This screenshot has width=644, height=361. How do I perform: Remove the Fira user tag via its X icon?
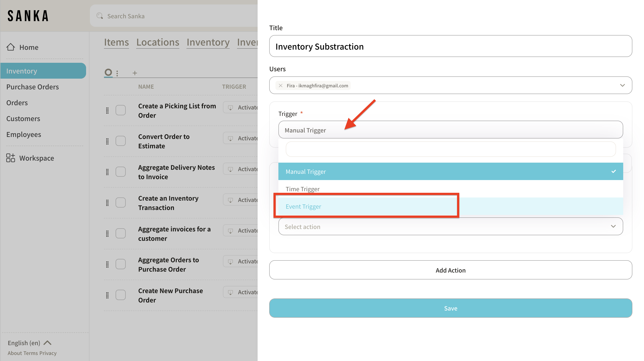coord(280,86)
